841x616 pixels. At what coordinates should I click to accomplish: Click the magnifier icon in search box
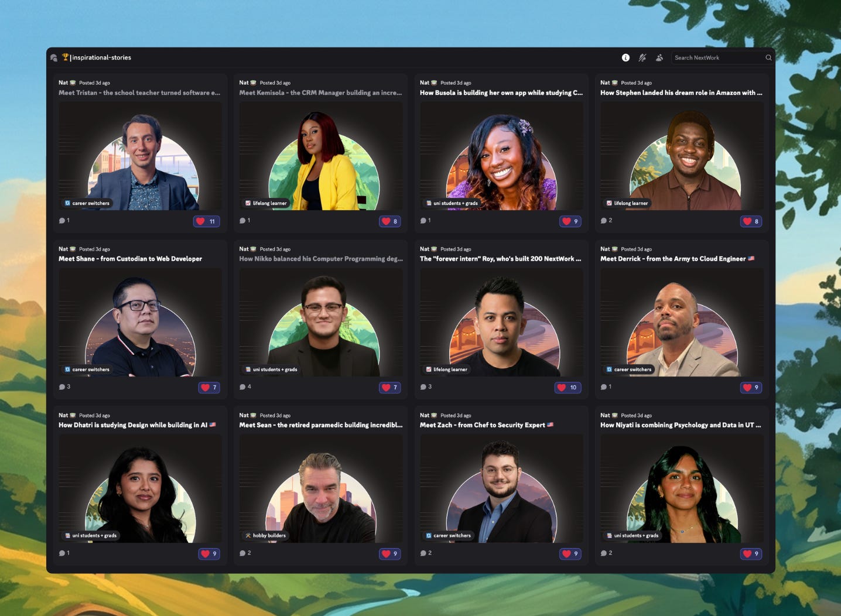pos(768,57)
